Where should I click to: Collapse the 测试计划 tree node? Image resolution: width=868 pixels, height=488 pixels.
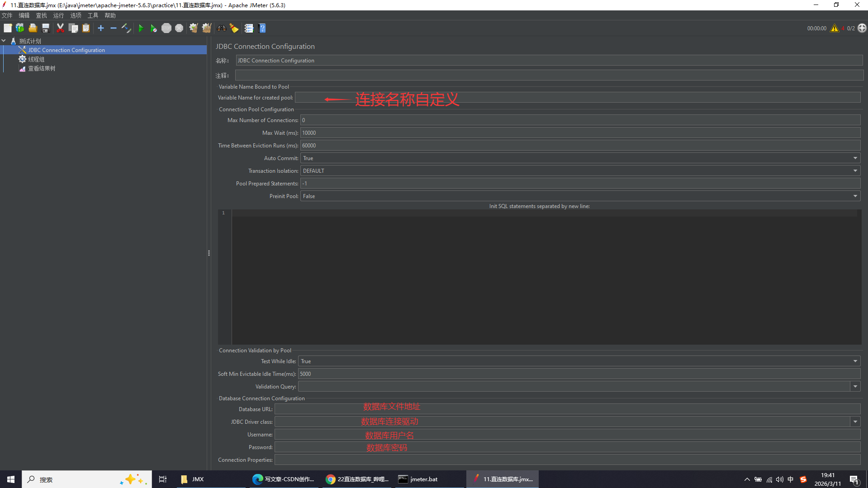tap(4, 41)
